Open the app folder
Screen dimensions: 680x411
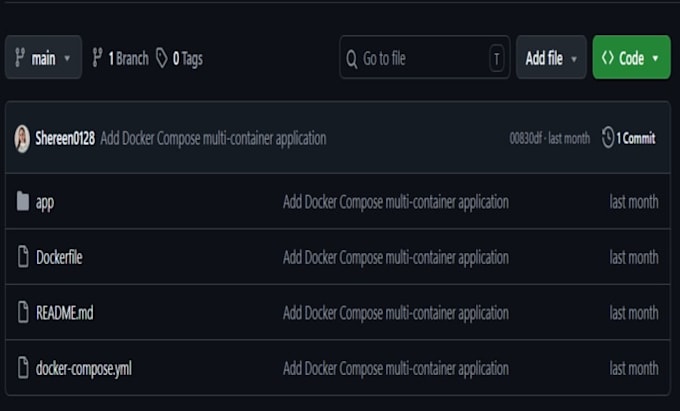click(x=45, y=202)
